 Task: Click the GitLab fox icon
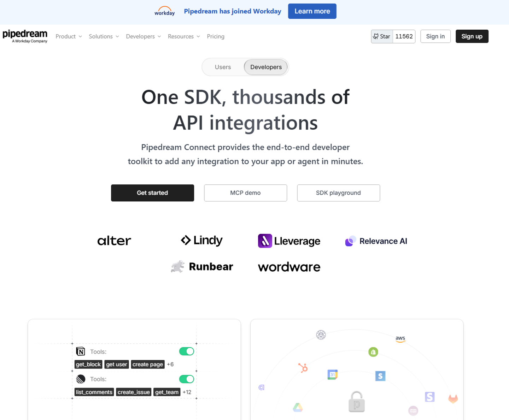[453, 399]
